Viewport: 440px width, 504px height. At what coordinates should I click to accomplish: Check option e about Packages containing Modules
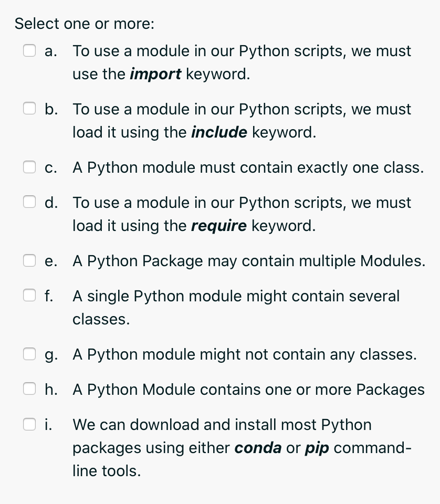(x=29, y=260)
